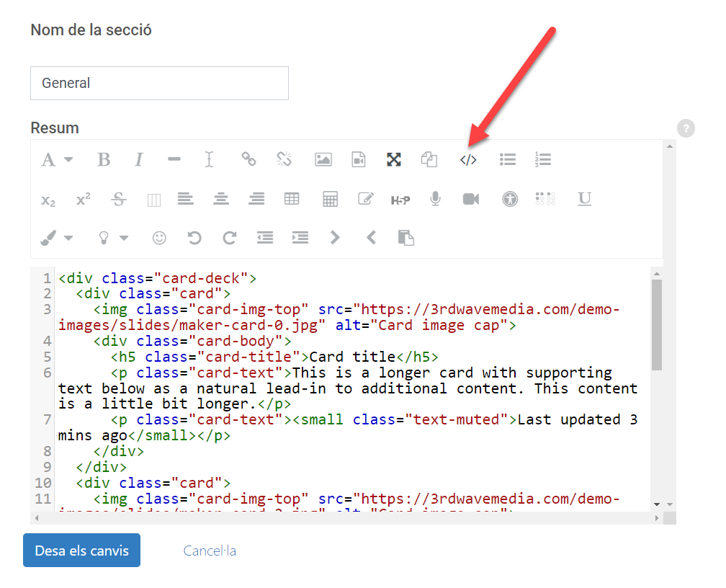Expand the paintbrush font colour dropdown
This screenshot has width=726, height=588.
click(x=57, y=238)
